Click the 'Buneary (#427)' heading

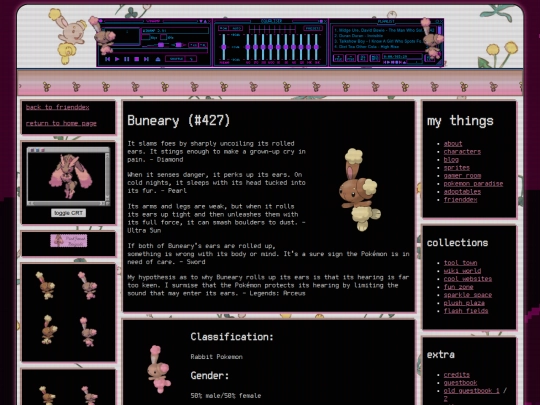pyautogui.click(x=178, y=121)
